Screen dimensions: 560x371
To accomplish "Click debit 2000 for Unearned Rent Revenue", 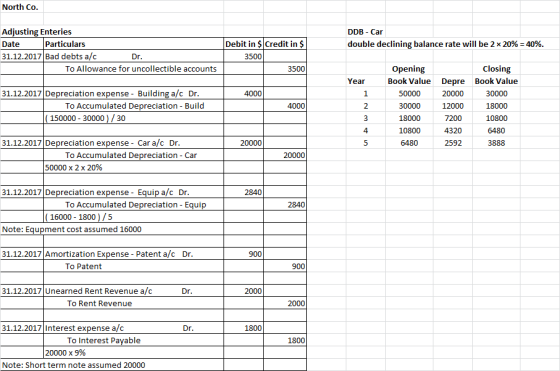I will click(x=244, y=291).
